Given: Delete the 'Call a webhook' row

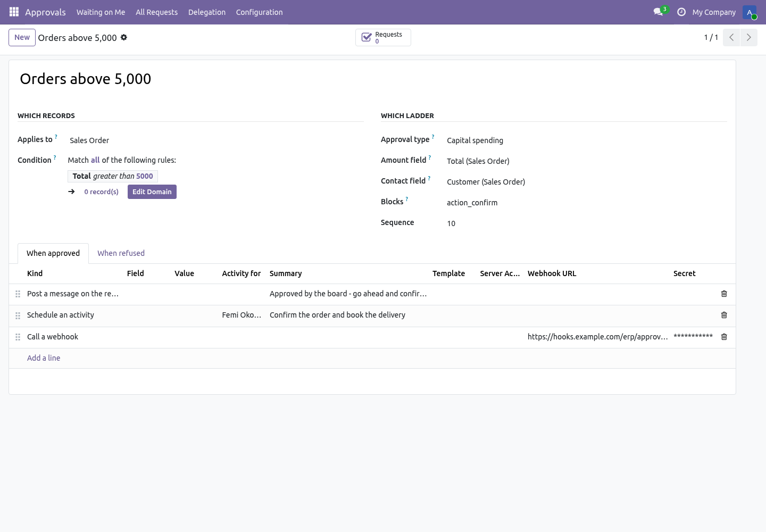Looking at the screenshot, I should [x=724, y=337].
